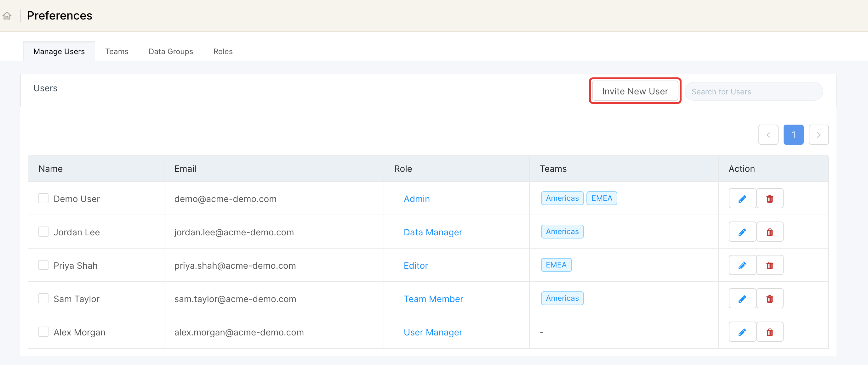
Task: Click email alex.morgan@acme-demo.com
Action: pos(239,332)
